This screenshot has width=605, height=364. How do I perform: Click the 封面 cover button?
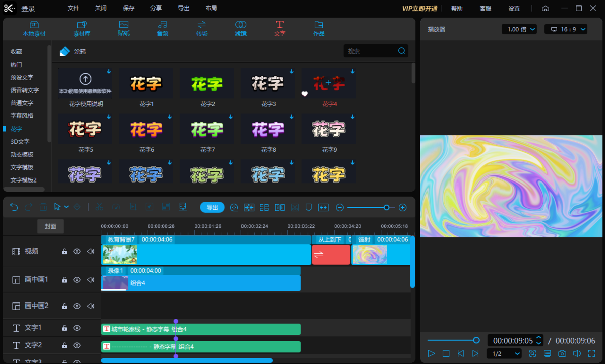point(50,226)
